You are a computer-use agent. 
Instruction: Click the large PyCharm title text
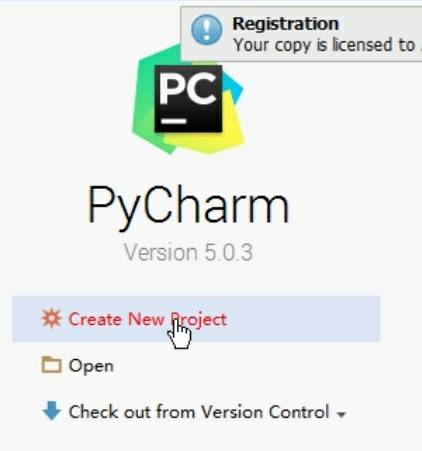click(188, 206)
